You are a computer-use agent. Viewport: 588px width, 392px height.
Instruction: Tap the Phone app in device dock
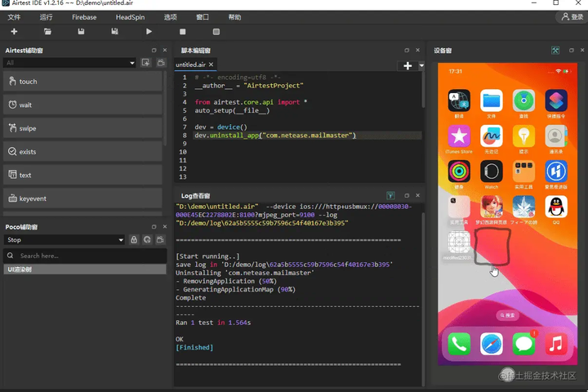[459, 344]
